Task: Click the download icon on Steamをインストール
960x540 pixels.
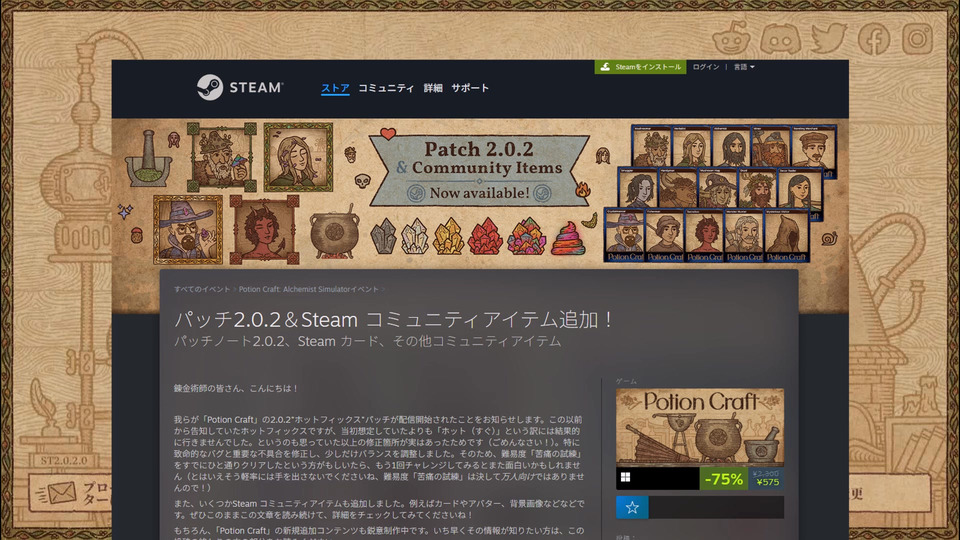Action: (605, 67)
